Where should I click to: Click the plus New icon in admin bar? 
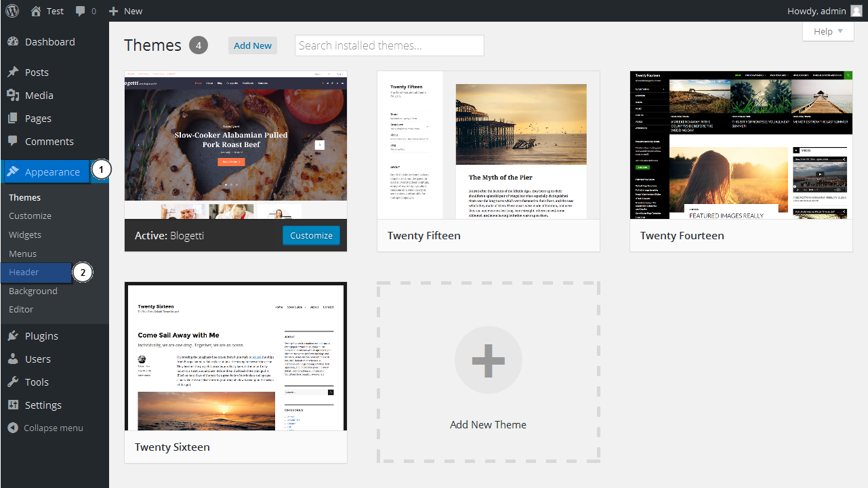click(x=114, y=11)
